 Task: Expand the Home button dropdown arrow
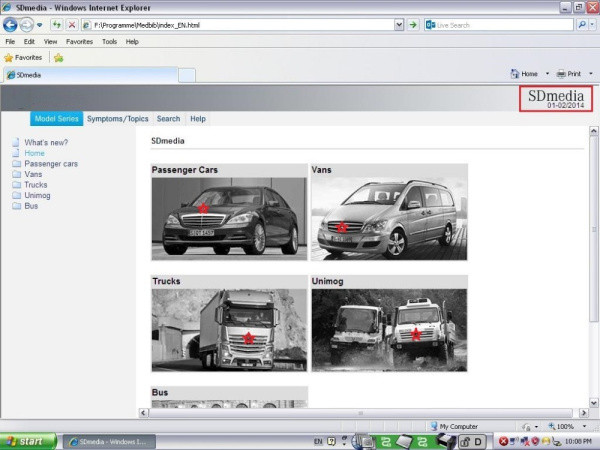pos(547,74)
